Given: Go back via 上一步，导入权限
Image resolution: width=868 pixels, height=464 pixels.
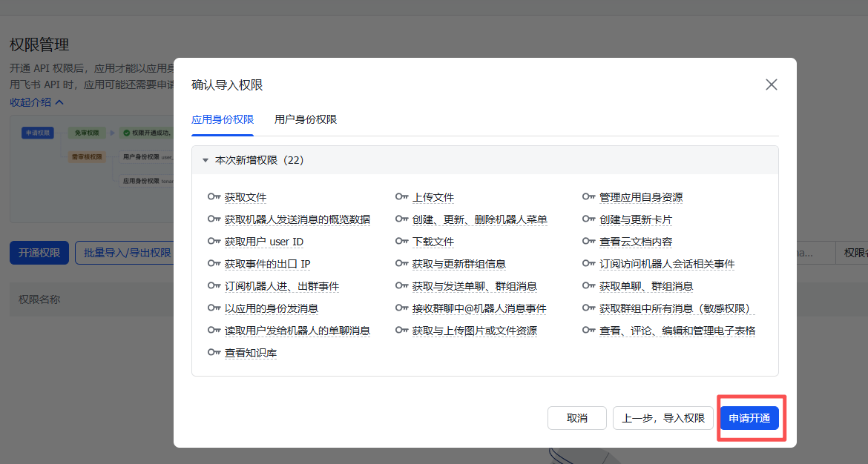Looking at the screenshot, I should point(662,417).
